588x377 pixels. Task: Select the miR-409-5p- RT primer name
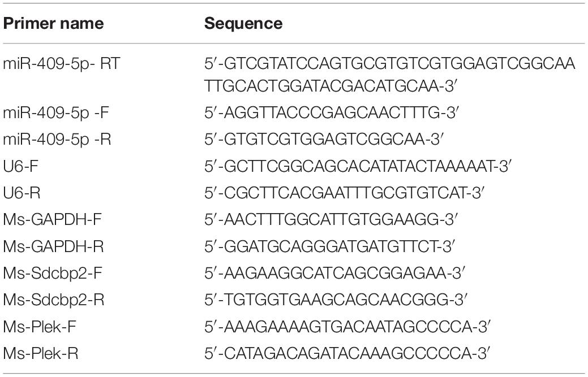coord(62,64)
